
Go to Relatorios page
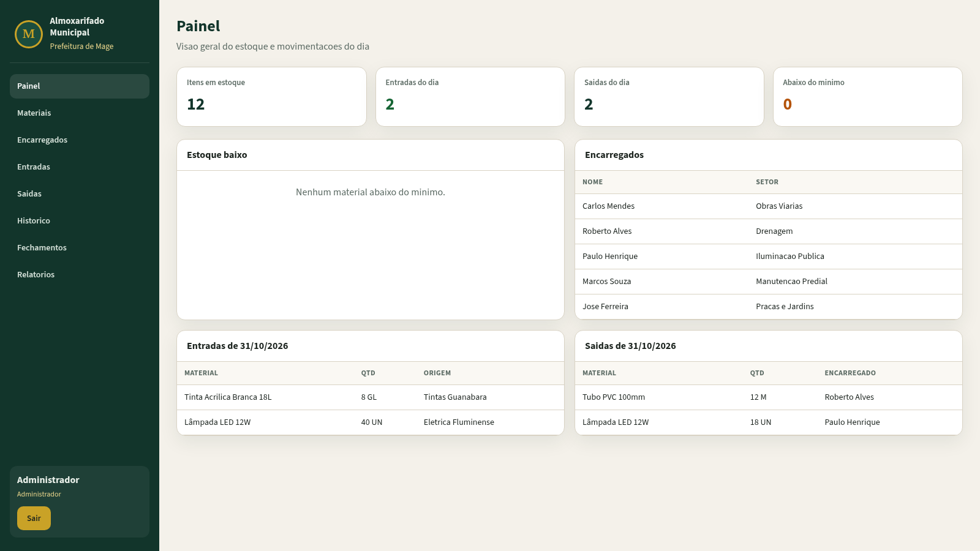click(80, 275)
